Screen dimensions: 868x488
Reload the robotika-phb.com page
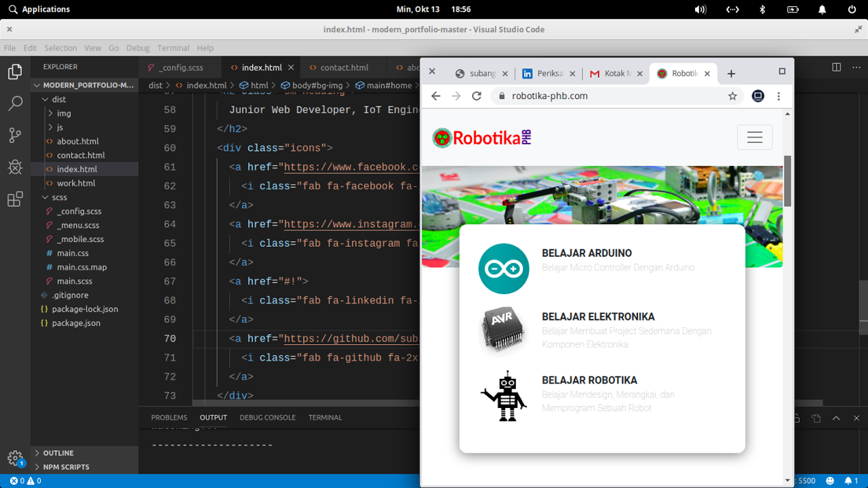click(x=477, y=96)
